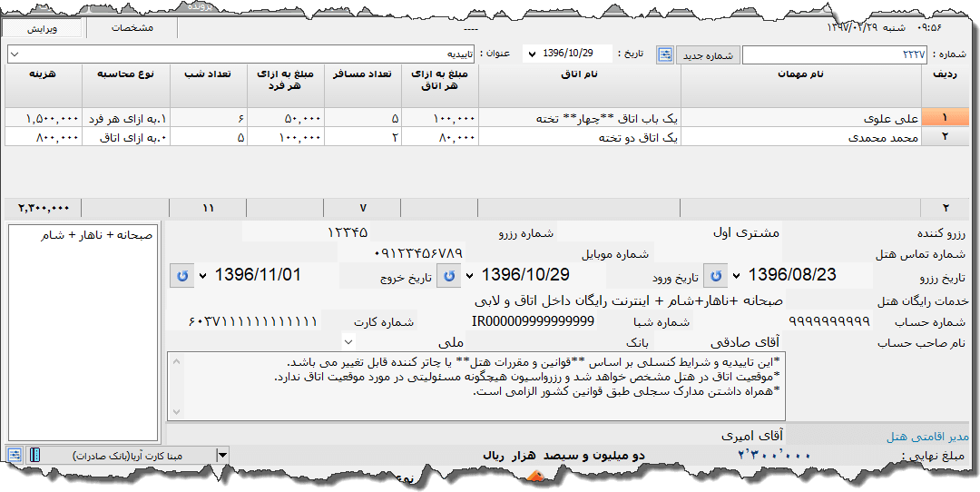Click the شماره number input field
This screenshot has width=980, height=492.
(x=836, y=55)
